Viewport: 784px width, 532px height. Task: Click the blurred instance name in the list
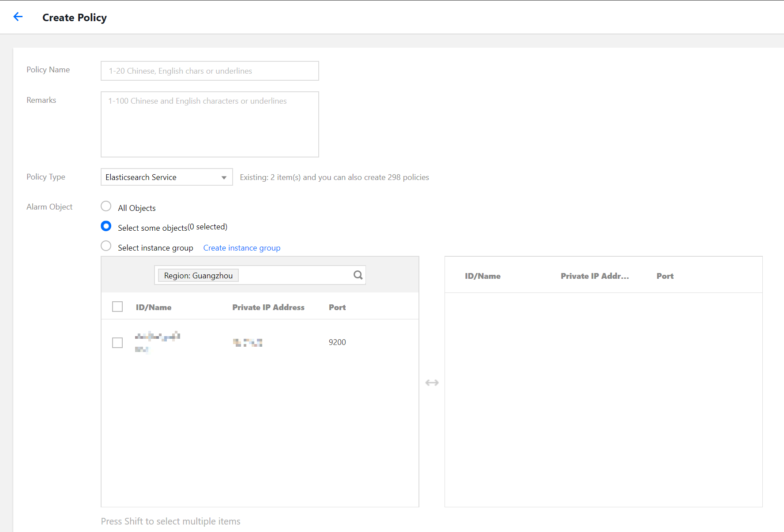[x=157, y=337]
